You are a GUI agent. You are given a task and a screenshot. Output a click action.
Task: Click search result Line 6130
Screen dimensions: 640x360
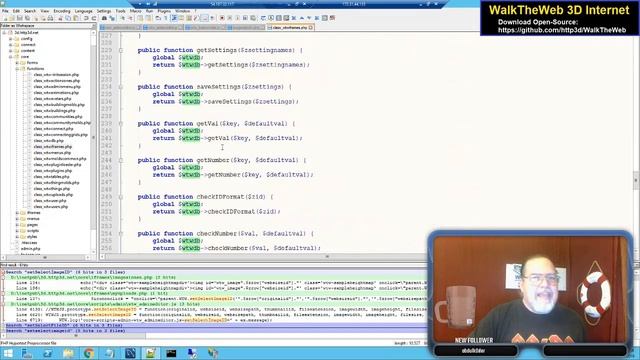(x=220, y=309)
